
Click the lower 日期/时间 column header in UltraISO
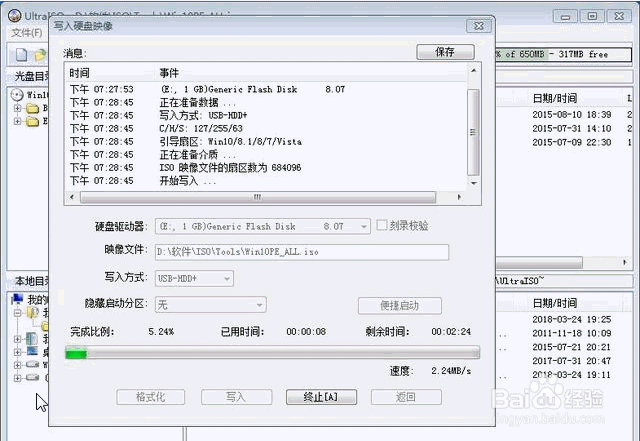[555, 303]
